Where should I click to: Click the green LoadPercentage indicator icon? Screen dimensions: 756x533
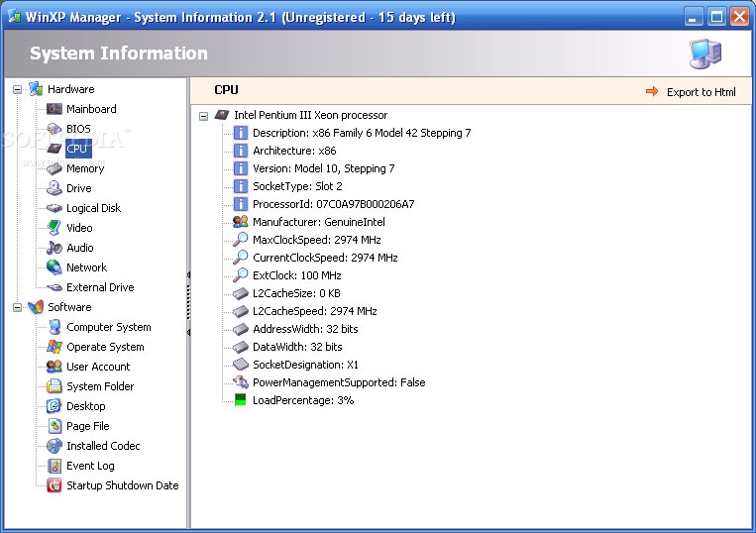pyautogui.click(x=240, y=400)
